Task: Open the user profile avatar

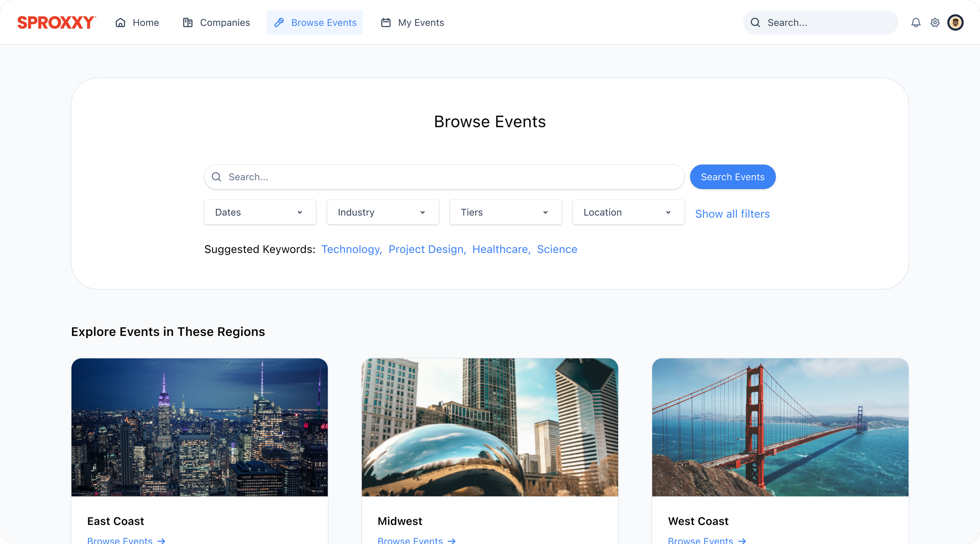Action: click(x=955, y=22)
